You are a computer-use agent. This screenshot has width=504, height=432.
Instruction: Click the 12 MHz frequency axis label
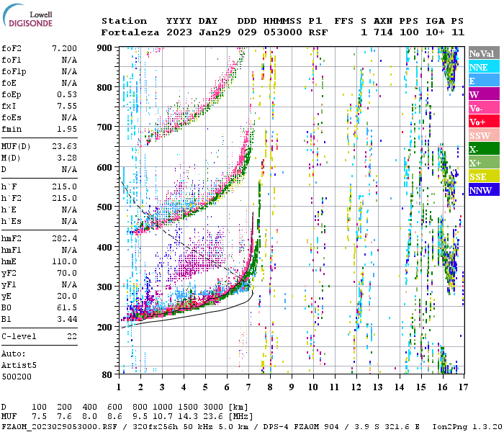coord(356,387)
